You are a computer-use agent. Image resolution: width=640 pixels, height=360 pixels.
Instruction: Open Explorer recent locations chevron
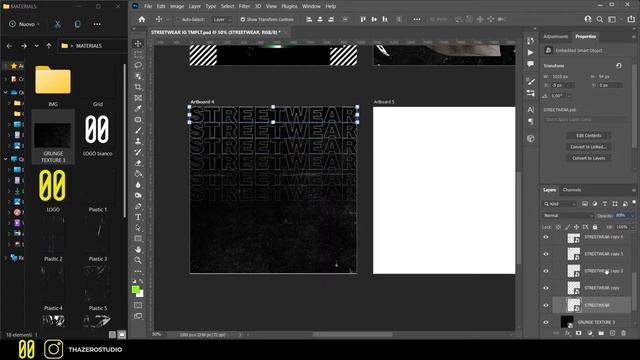tap(37, 46)
